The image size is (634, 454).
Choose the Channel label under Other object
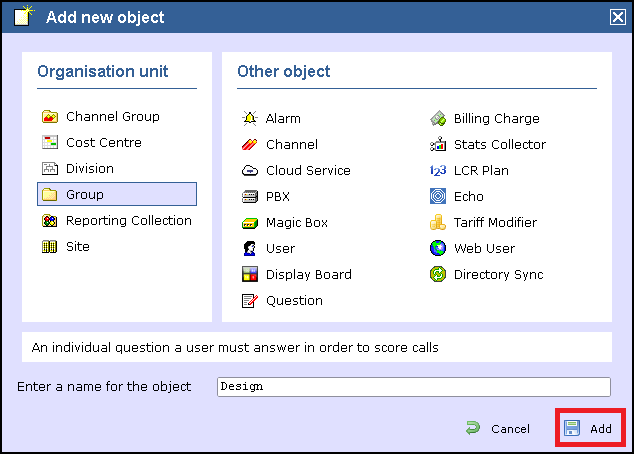click(292, 145)
